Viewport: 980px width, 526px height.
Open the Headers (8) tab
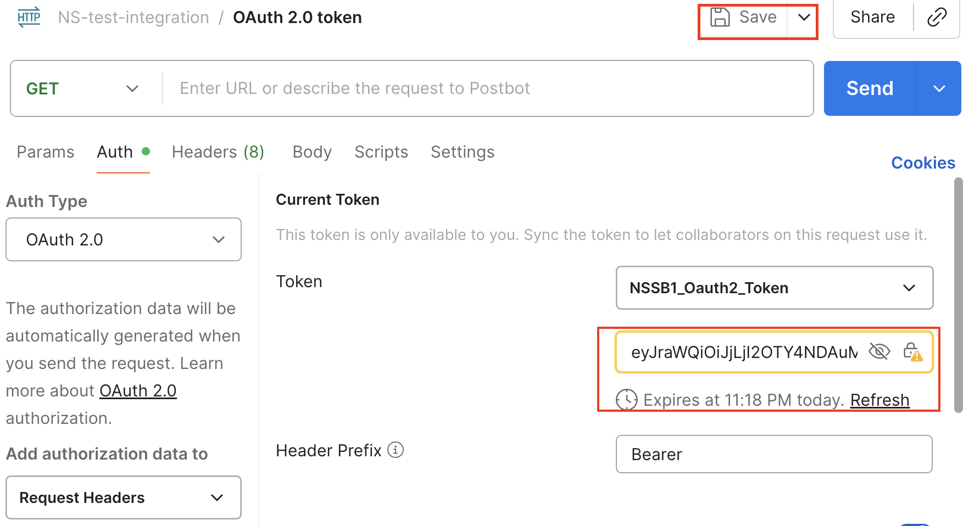tap(218, 152)
